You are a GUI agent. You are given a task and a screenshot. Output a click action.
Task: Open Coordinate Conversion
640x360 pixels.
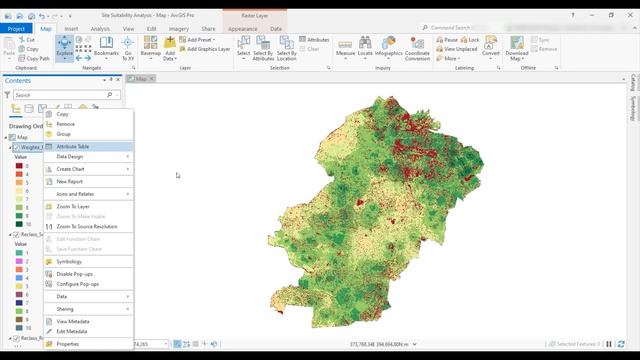[417, 48]
